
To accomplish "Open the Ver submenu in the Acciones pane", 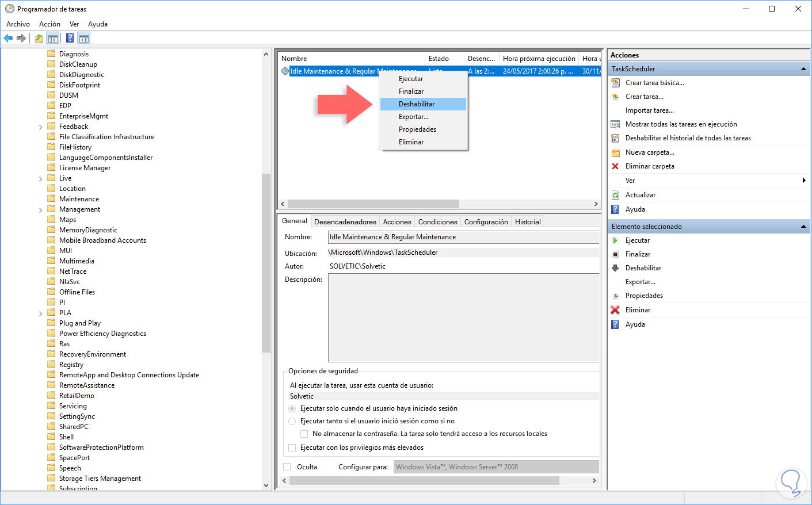I will point(709,181).
